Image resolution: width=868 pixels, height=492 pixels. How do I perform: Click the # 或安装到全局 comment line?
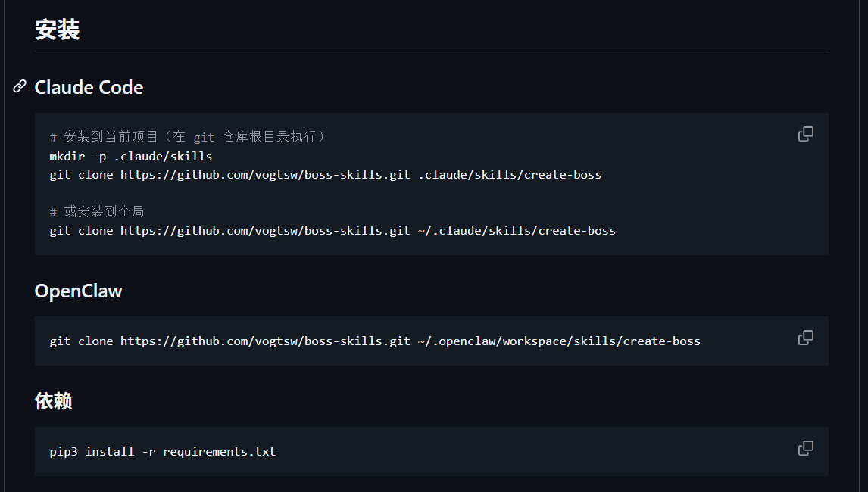pyautogui.click(x=96, y=211)
